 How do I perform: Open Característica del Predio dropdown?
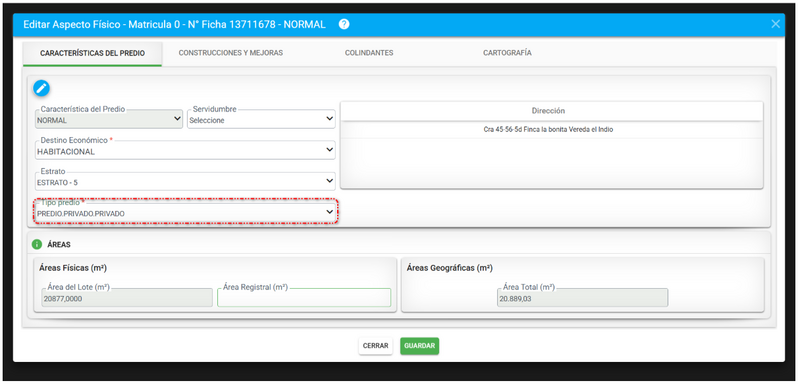pos(109,119)
